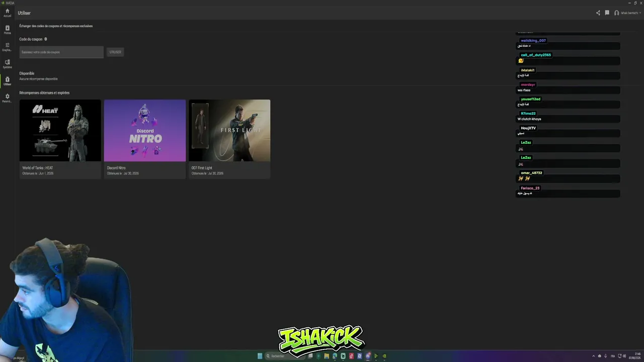Screen dimensions: 644x362
Task: Open the notifications icon in the header
Action: pos(607,13)
